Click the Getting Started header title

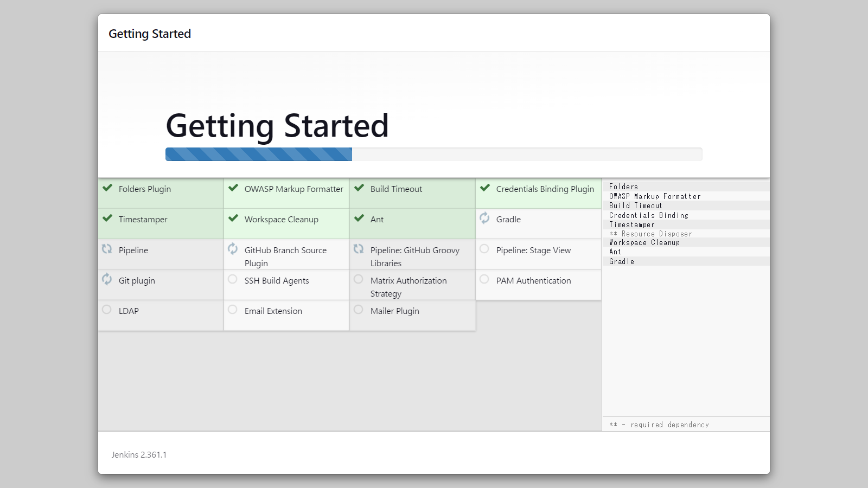point(150,34)
